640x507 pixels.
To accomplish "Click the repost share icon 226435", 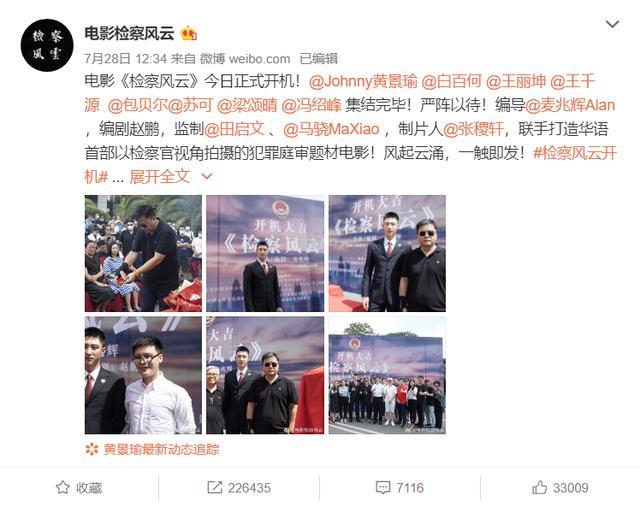I will (x=214, y=487).
